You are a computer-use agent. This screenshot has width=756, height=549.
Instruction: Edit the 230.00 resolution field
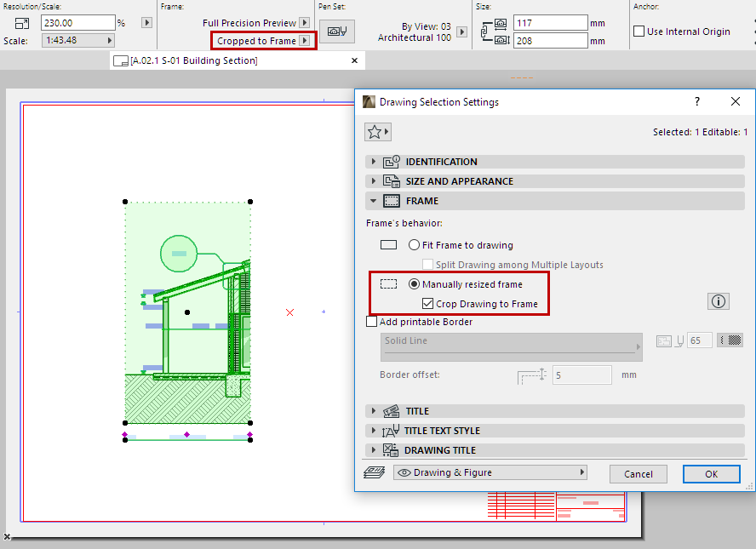coord(78,23)
